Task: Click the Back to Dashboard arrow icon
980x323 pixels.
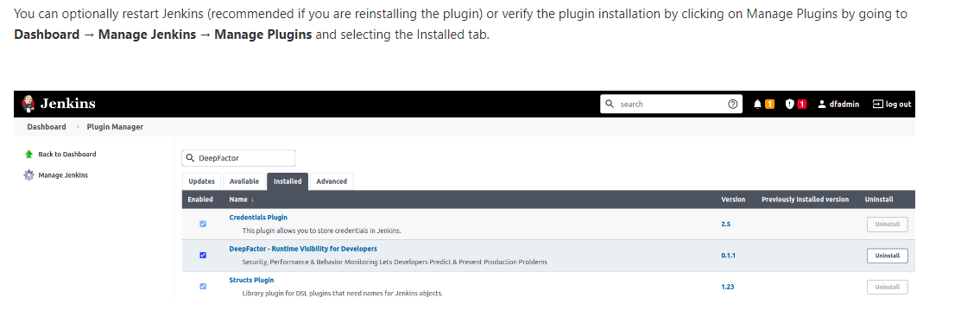Action: coord(28,155)
